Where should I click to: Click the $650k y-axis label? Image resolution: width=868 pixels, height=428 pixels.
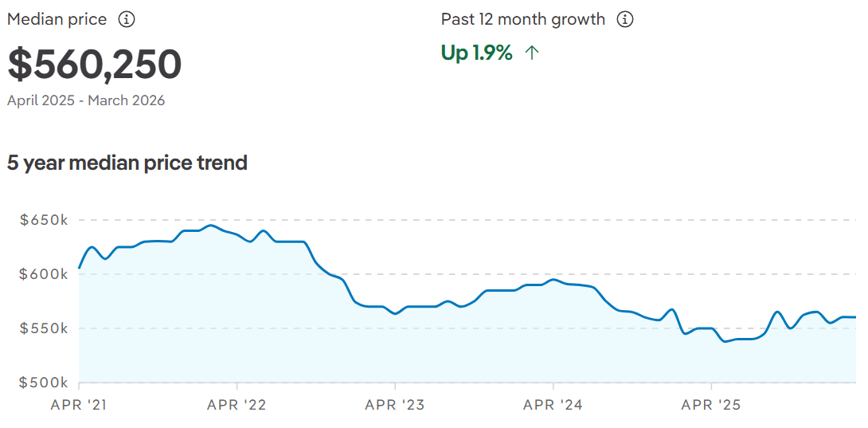[44, 220]
